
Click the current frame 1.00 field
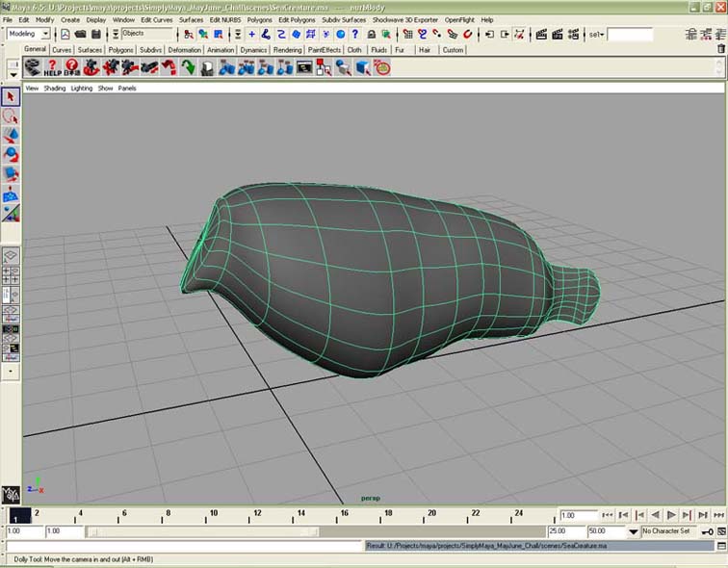[579, 516]
